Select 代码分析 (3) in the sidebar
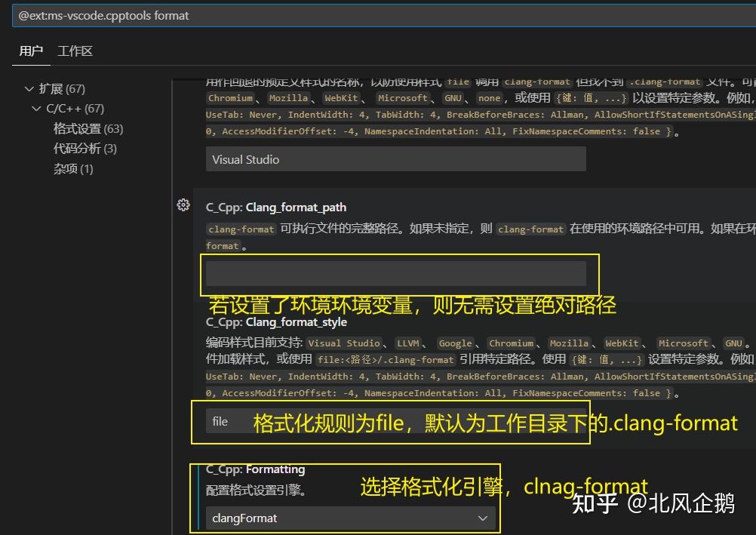 (x=85, y=148)
